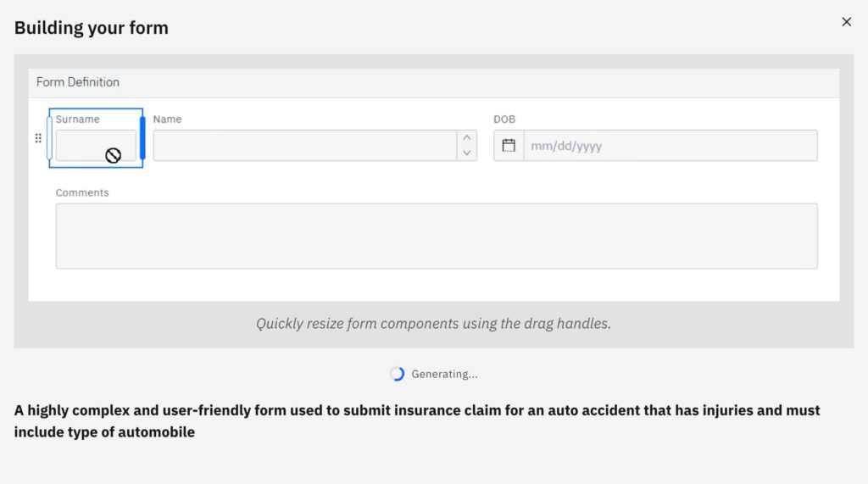The width and height of the screenshot is (868, 484).
Task: Open the DOB calendar picker icon
Action: click(509, 146)
